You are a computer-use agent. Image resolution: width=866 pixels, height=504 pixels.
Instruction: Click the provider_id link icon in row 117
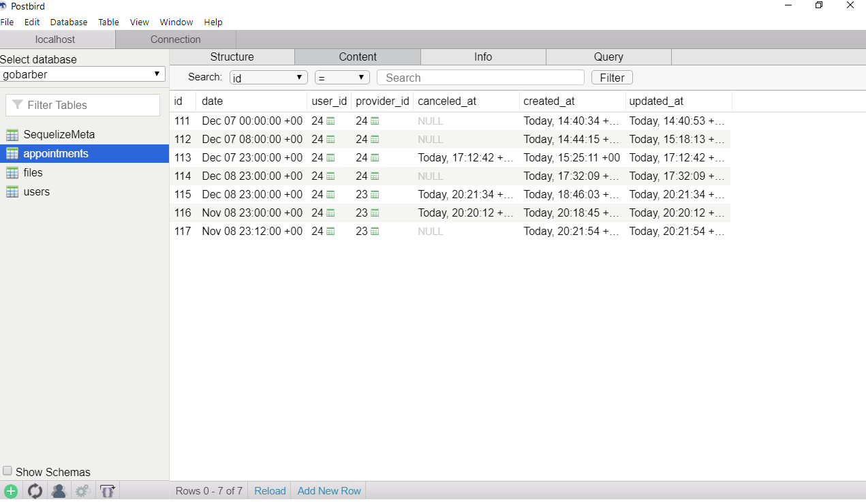coord(374,231)
